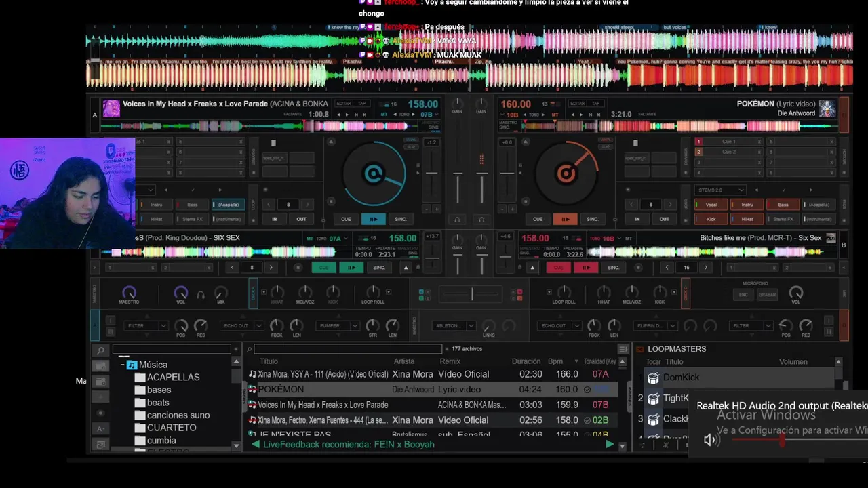
Task: Toggle SLIP mode on left deck
Action: 411,146
